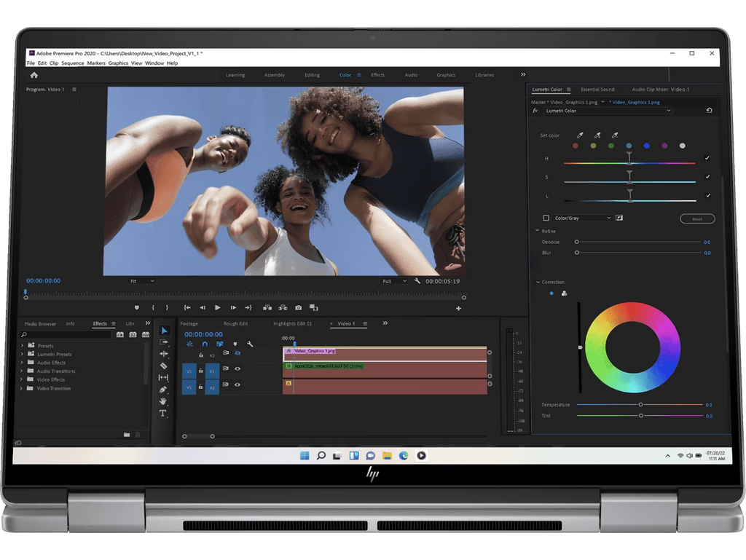The image size is (746, 560).
Task: Enable the Color/Gray mask checkbox
Action: pos(546,218)
